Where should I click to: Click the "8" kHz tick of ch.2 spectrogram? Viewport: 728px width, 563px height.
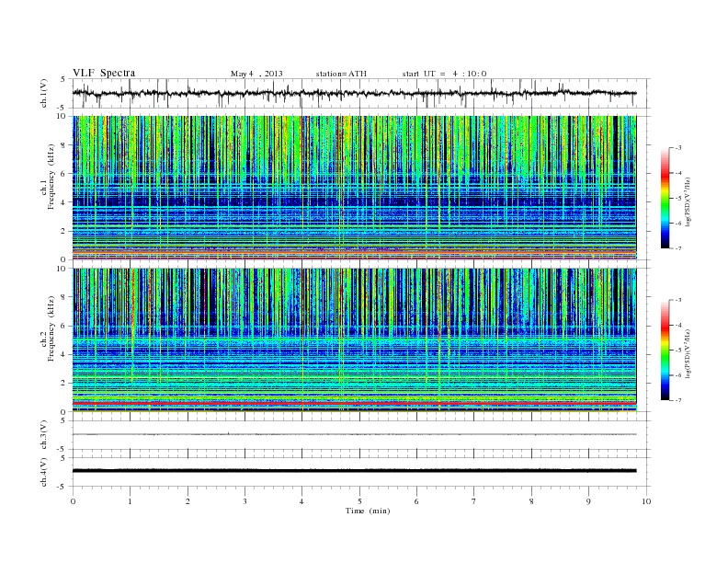[x=63, y=297]
